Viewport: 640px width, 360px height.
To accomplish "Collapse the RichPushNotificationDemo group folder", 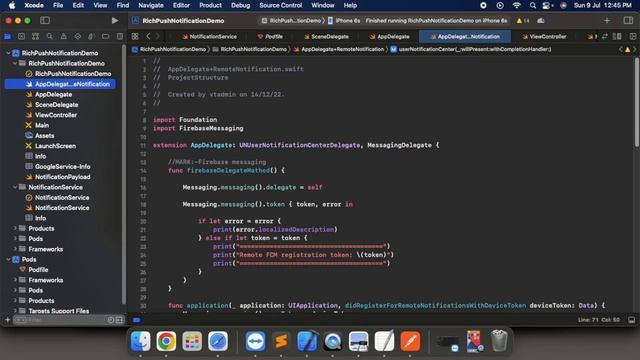I will click(x=15, y=63).
